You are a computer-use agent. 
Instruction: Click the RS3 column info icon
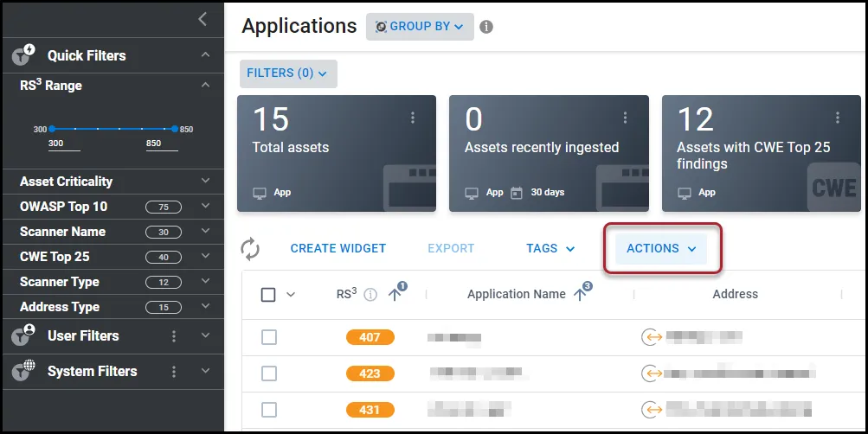(370, 295)
